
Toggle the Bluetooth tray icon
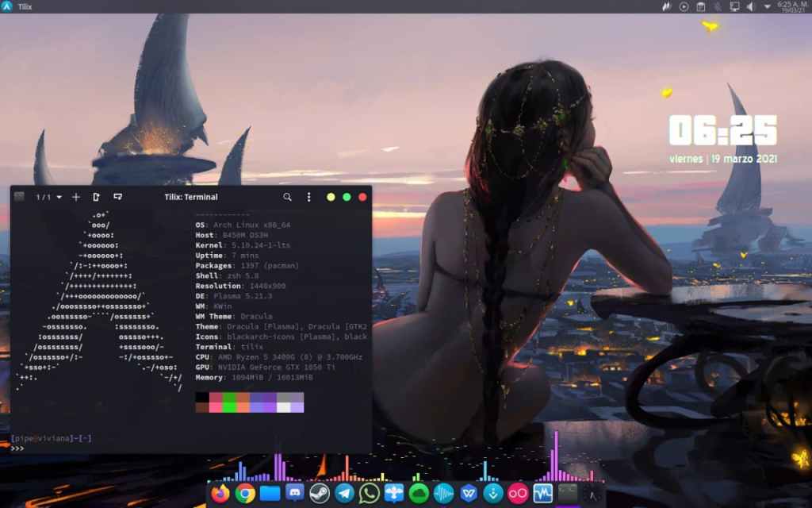(717, 6)
